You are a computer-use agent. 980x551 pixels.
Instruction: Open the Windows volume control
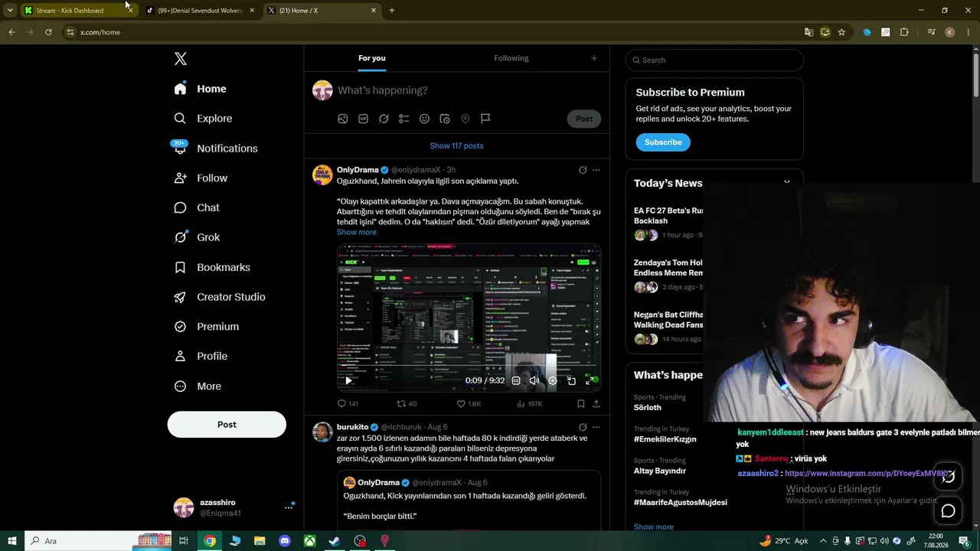(x=885, y=541)
